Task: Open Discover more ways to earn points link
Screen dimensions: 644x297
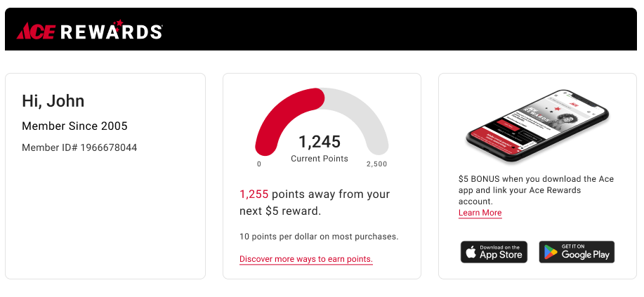Action: (x=305, y=259)
